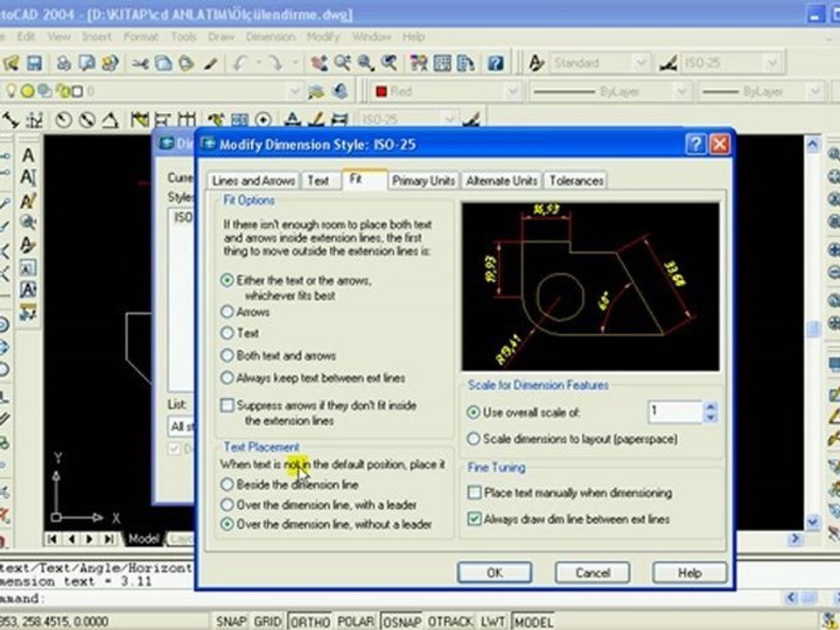Viewport: 840px width, 630px height.
Task: Open the Standard text style dropdown
Action: [640, 63]
